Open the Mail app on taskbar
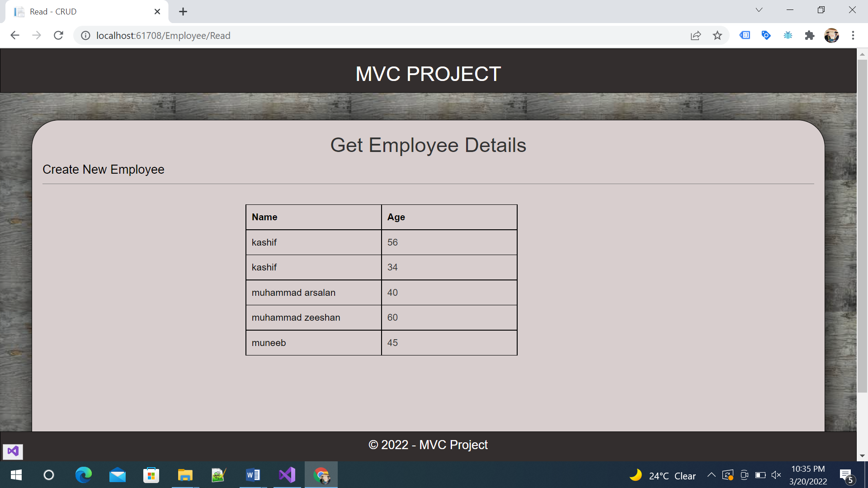 118,475
